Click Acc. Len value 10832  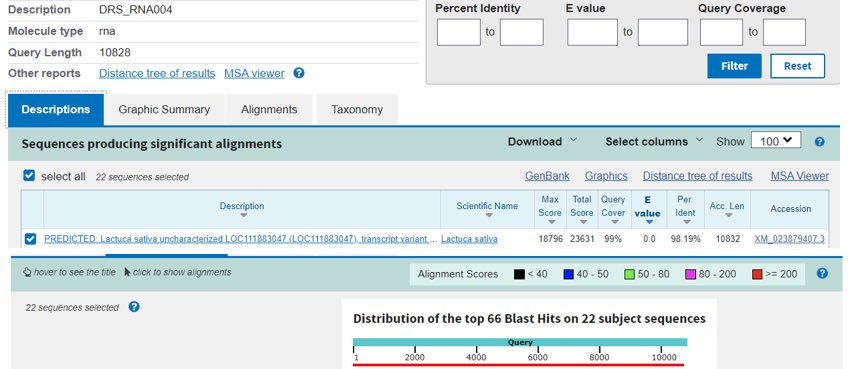728,239
